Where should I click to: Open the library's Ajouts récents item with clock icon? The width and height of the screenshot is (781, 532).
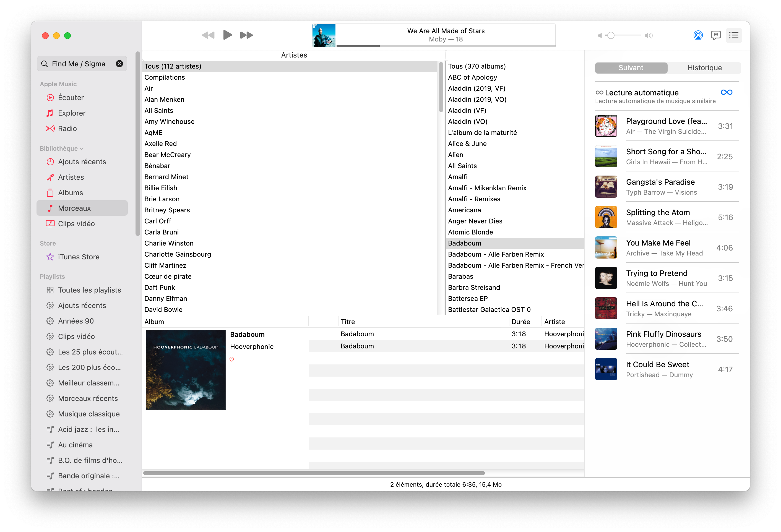coord(82,162)
